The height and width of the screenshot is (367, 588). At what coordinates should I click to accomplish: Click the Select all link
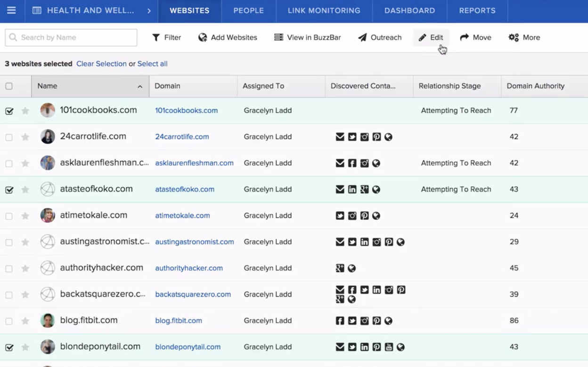152,64
